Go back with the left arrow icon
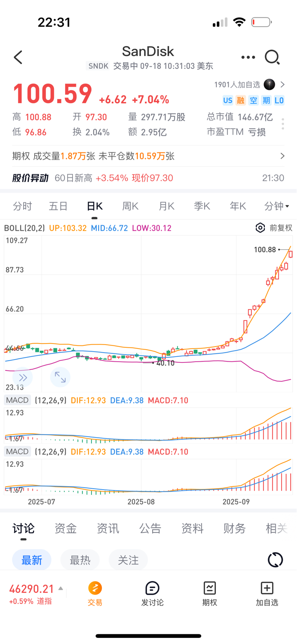 tap(18, 57)
